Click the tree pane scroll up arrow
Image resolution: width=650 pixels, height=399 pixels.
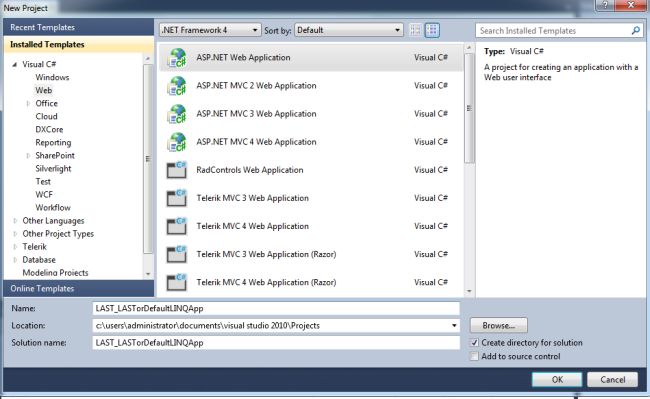[x=148, y=59]
